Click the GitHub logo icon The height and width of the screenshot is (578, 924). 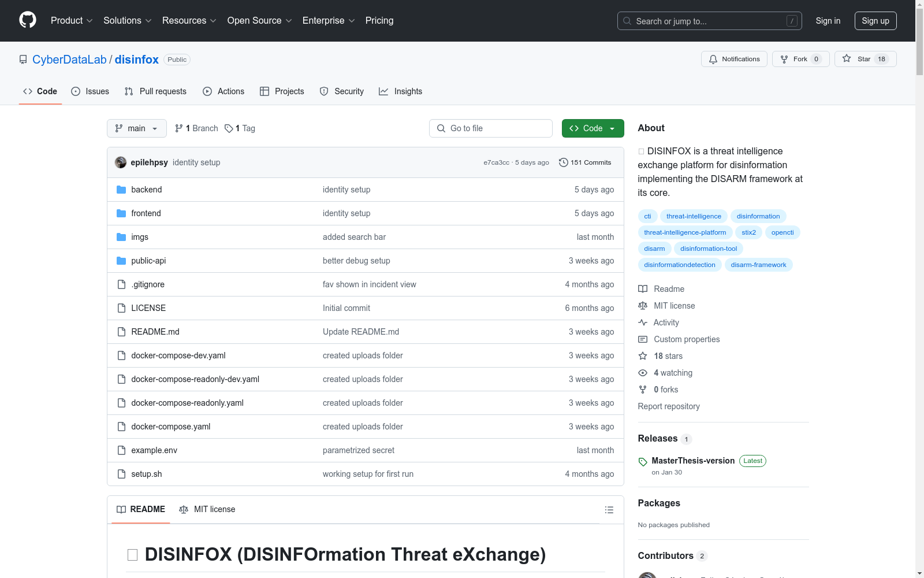(x=28, y=20)
